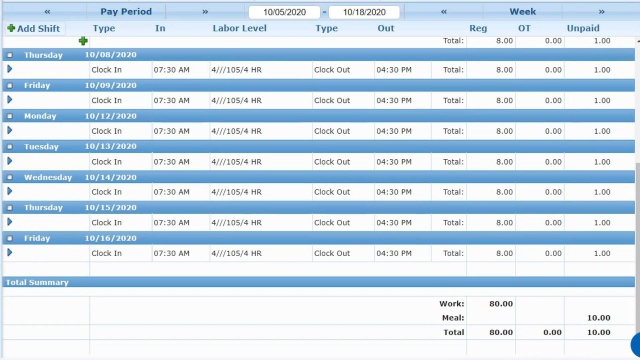Click the Out column header

(386, 28)
